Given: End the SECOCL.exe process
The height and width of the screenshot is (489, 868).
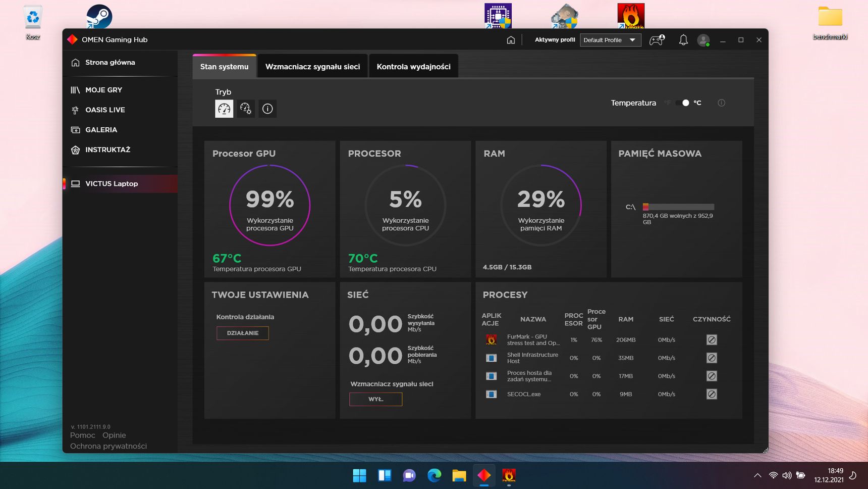Looking at the screenshot, I should click(712, 394).
